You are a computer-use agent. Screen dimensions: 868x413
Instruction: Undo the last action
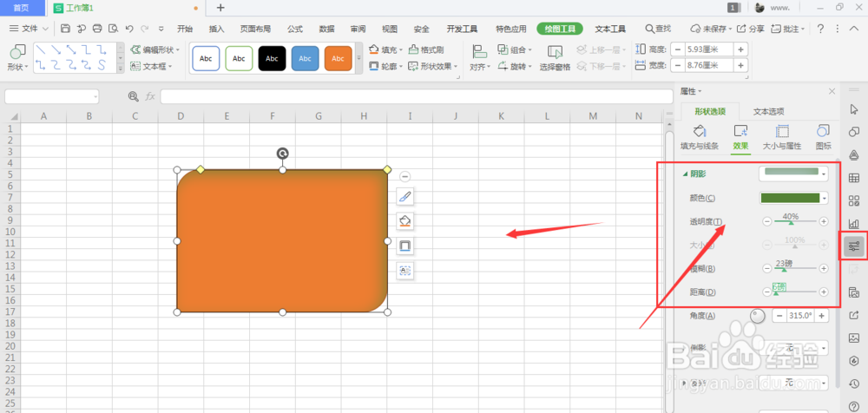coord(129,29)
